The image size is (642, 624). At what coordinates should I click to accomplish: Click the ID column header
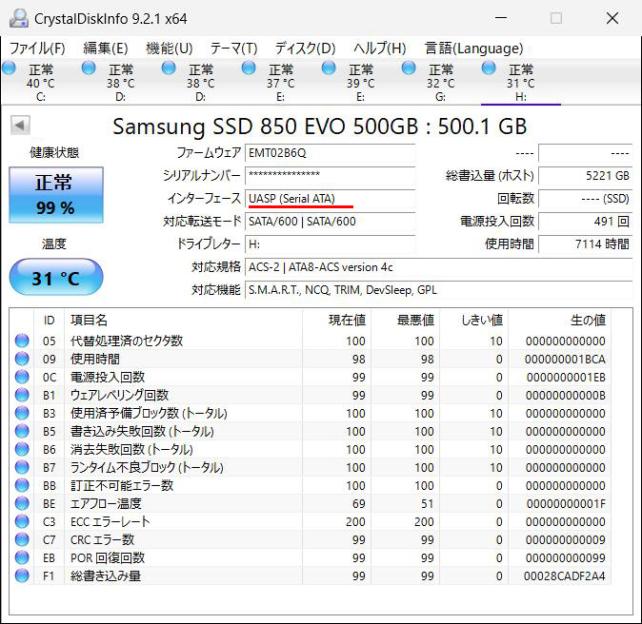click(x=49, y=320)
